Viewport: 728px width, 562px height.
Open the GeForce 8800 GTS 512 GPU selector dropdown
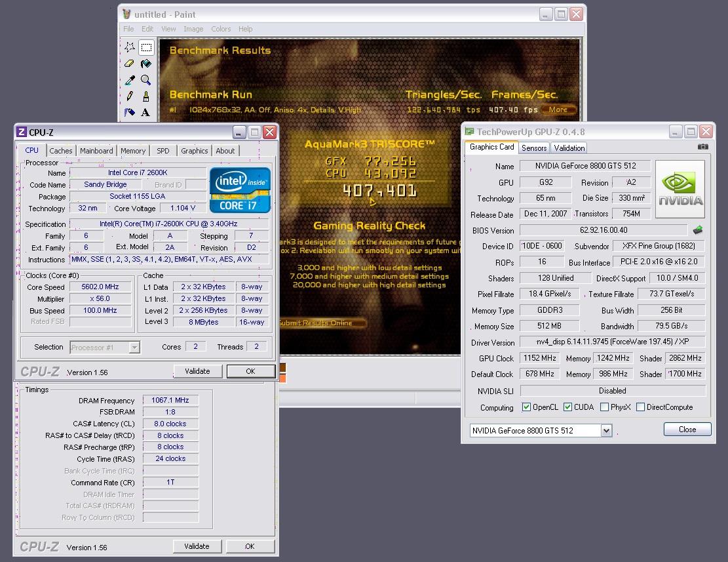click(606, 431)
